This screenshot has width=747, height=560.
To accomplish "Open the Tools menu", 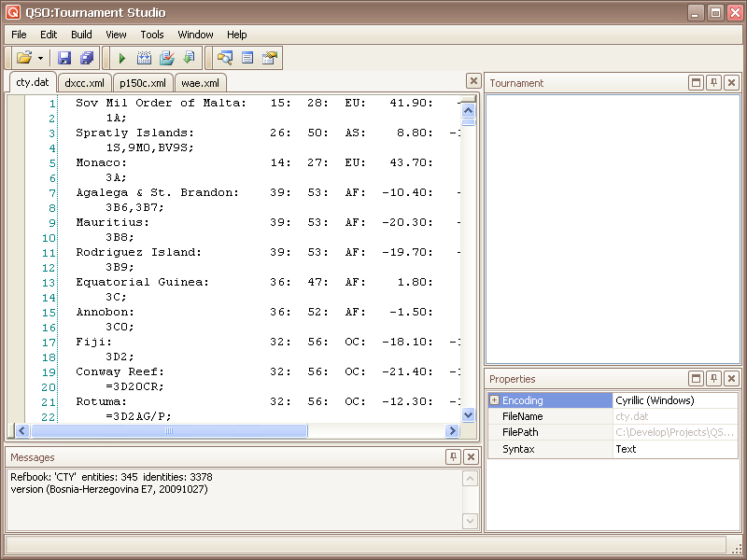I will (x=151, y=35).
